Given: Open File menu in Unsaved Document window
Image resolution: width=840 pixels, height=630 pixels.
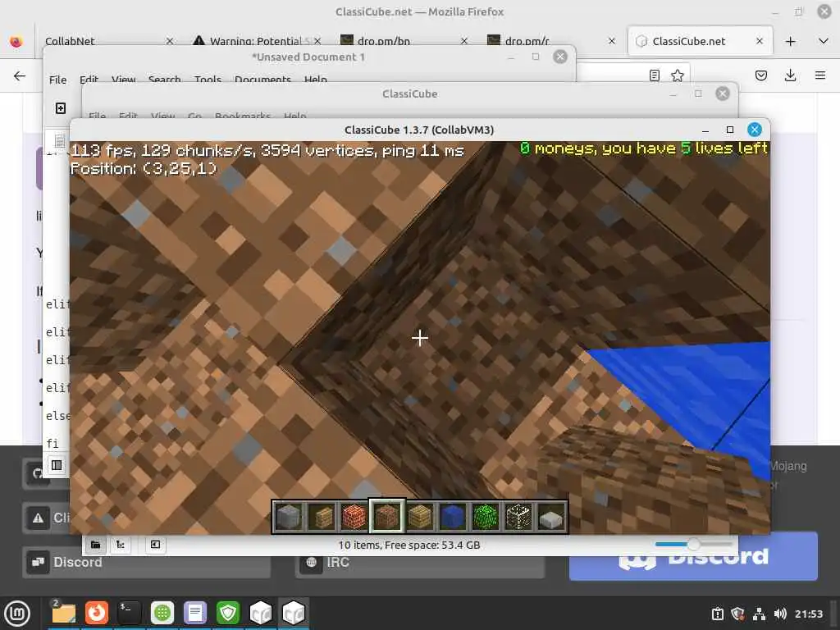Looking at the screenshot, I should coord(58,80).
